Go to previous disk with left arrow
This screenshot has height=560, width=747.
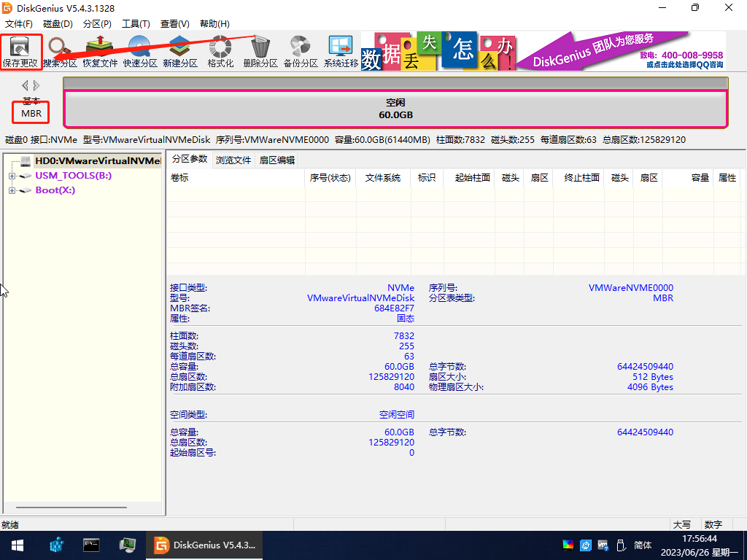point(25,86)
